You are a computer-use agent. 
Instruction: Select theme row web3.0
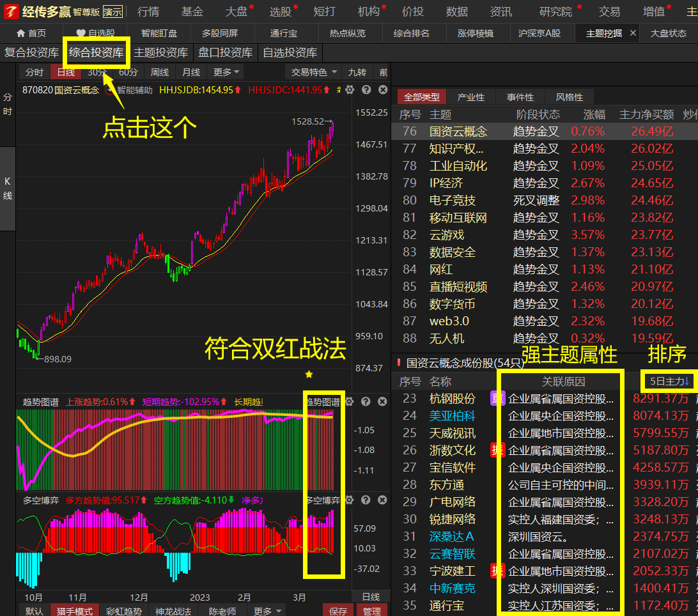[x=545, y=321]
